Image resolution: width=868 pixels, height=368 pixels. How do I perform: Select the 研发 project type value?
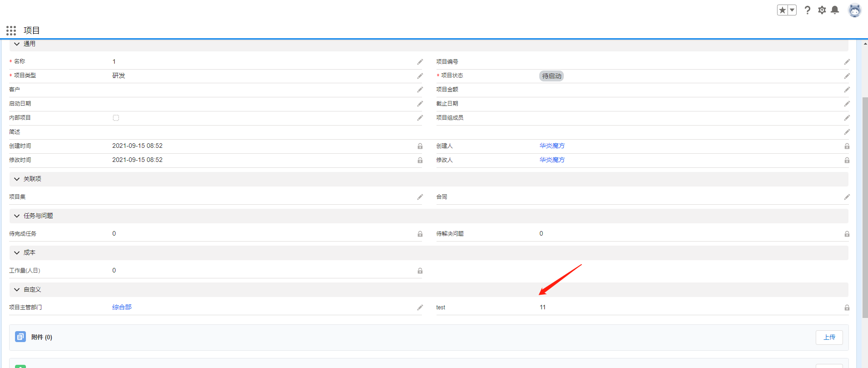tap(119, 76)
